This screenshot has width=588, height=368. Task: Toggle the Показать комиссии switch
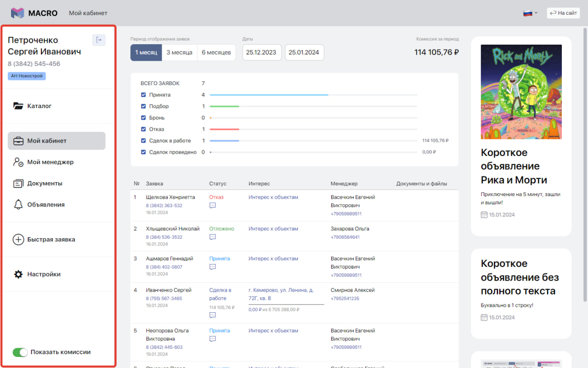[20, 352]
